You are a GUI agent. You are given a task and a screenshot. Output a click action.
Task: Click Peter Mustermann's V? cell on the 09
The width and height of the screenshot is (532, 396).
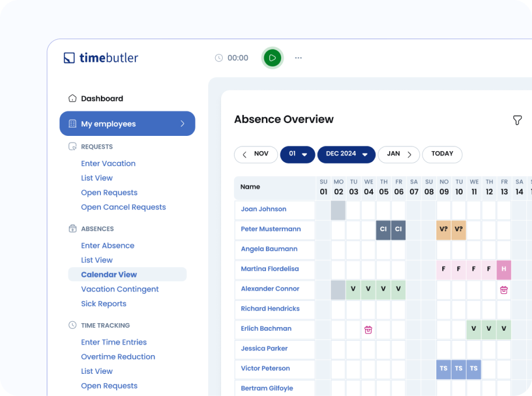(x=443, y=230)
